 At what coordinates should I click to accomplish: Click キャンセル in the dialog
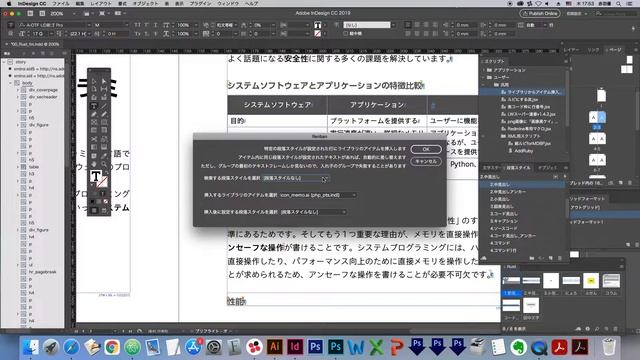pyautogui.click(x=426, y=162)
